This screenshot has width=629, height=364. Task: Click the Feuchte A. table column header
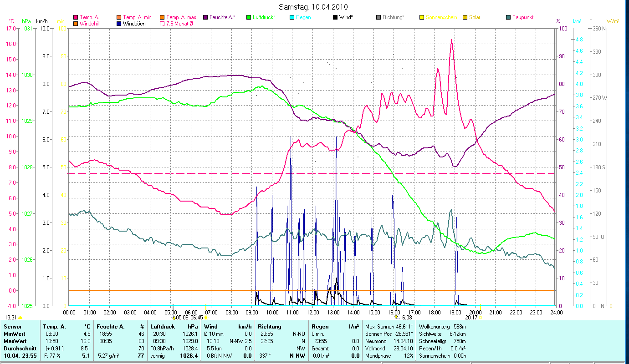[110, 327]
